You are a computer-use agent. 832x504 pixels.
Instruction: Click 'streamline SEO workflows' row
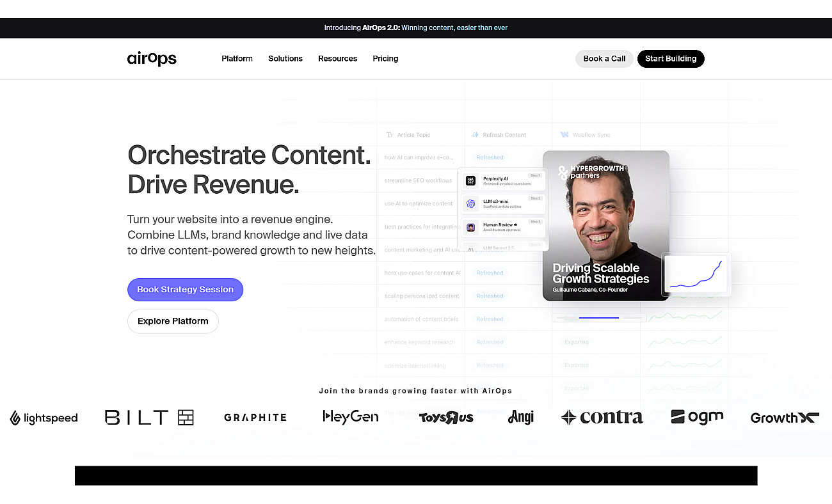[418, 180]
